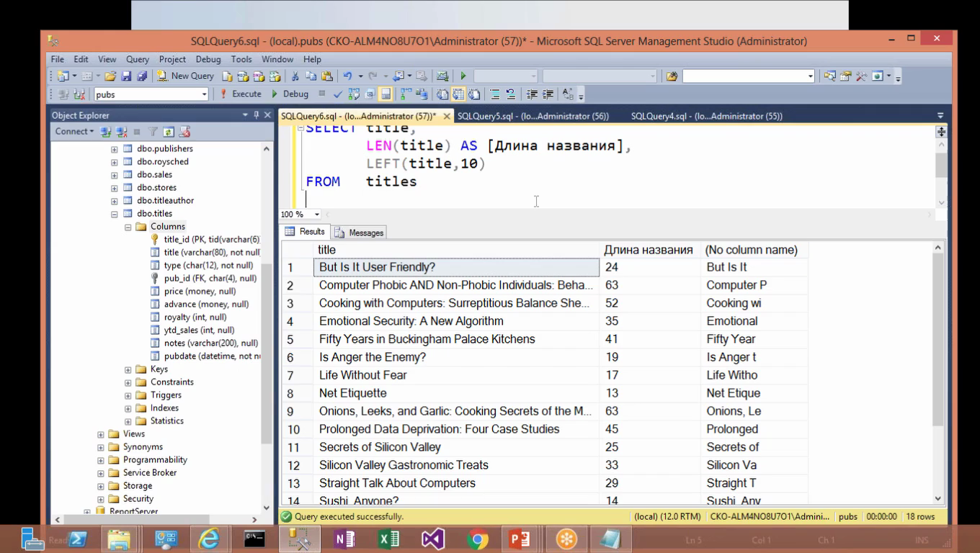Screen dimensions: 980x553
Task: Toggle Results to Text output mode
Action: (x=442, y=94)
